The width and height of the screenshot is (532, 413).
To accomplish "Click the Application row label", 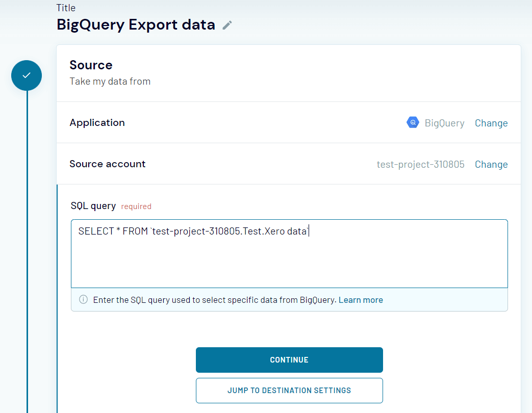I will point(97,123).
